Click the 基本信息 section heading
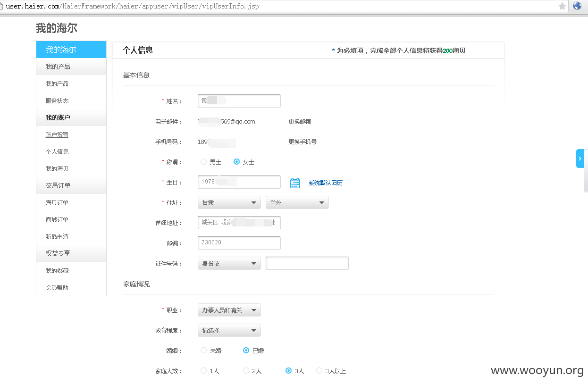Screen dimensions: 588x384 [136, 75]
